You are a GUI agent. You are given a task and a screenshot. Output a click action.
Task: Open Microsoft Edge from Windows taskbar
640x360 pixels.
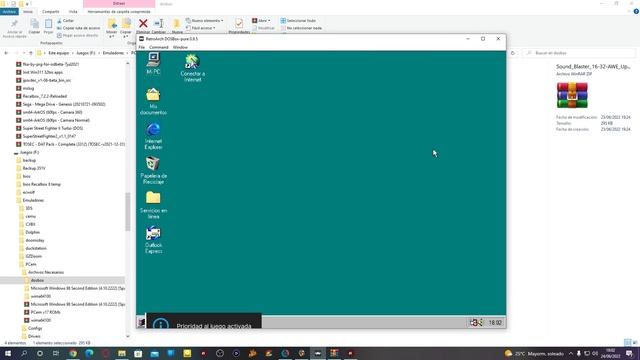click(89, 353)
